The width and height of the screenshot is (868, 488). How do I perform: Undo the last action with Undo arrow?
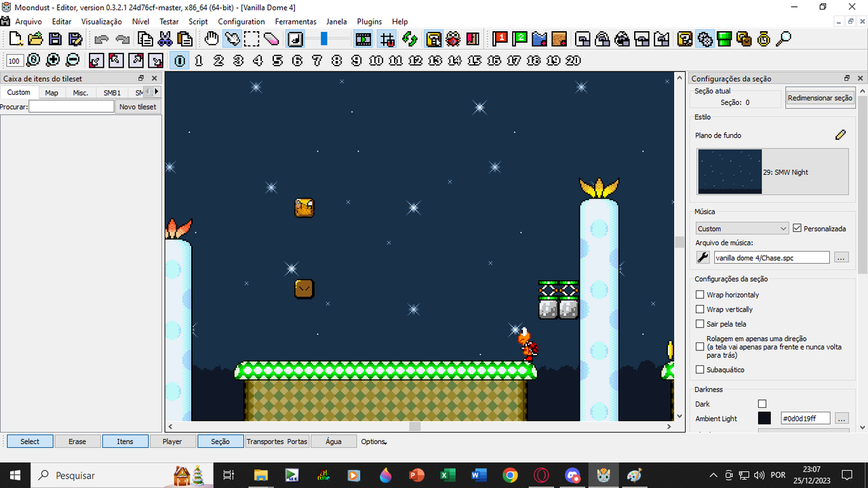[102, 39]
